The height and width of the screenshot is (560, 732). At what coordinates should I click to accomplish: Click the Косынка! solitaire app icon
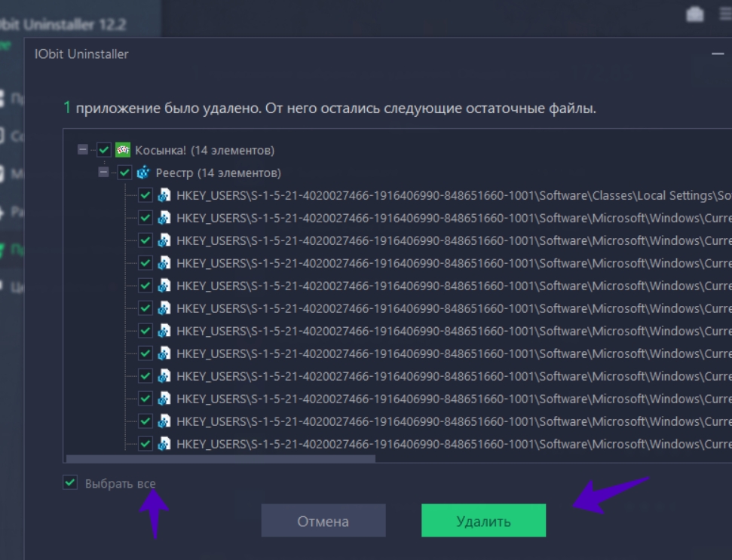coord(123,150)
